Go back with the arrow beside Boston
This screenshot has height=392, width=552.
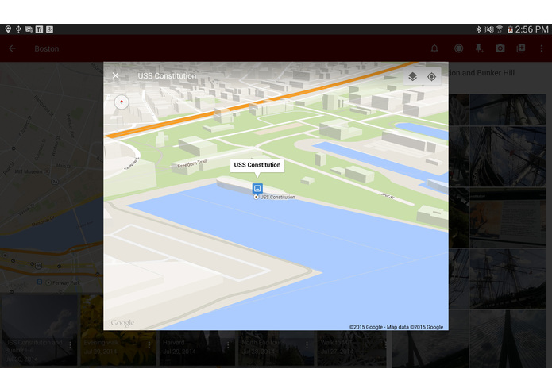[x=13, y=48]
